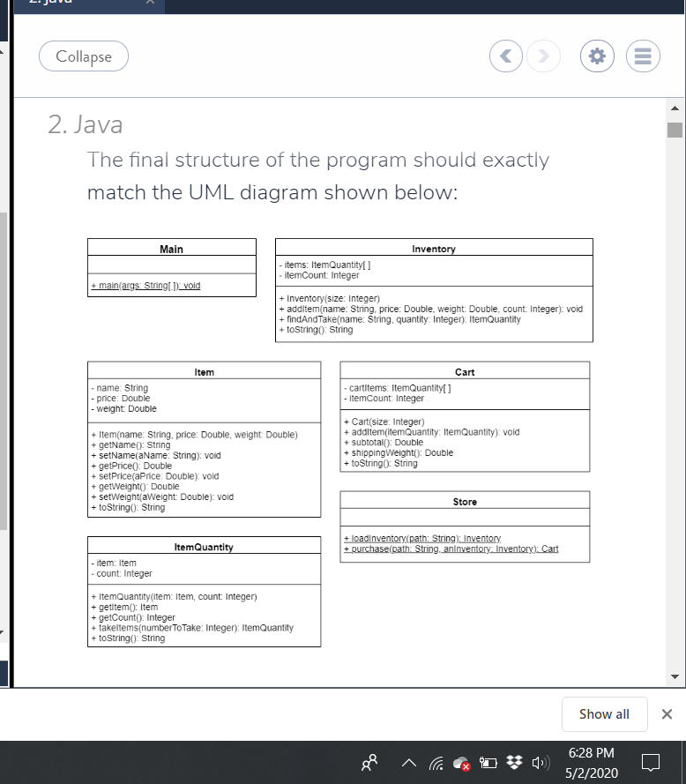
Task: Go to next page arrow
Action: (543, 56)
